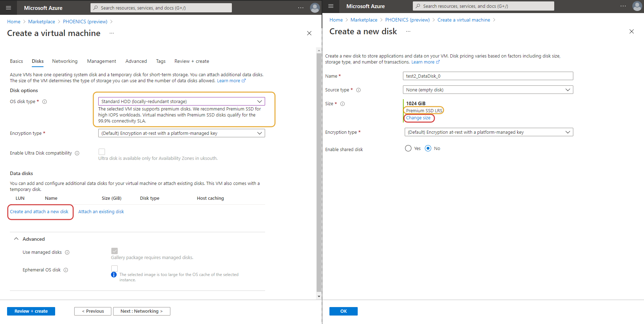Toggle the Ephemeral OS disk checkbox

point(115,268)
